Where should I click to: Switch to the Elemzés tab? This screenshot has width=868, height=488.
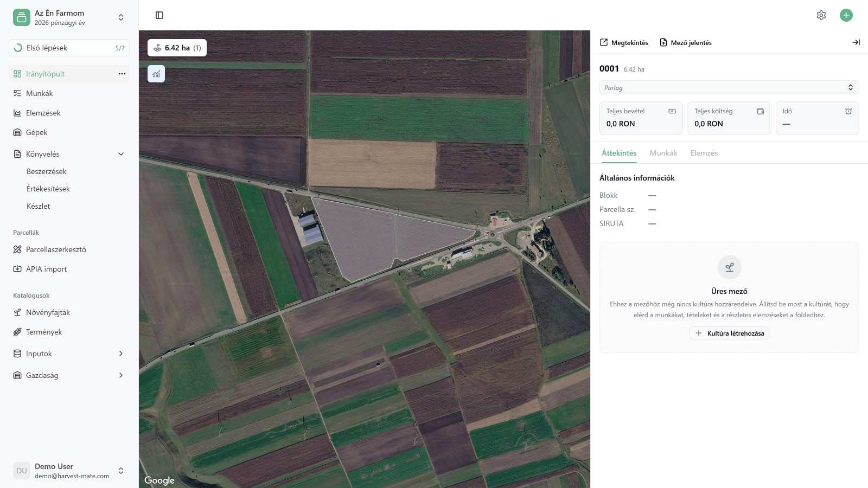pyautogui.click(x=704, y=153)
